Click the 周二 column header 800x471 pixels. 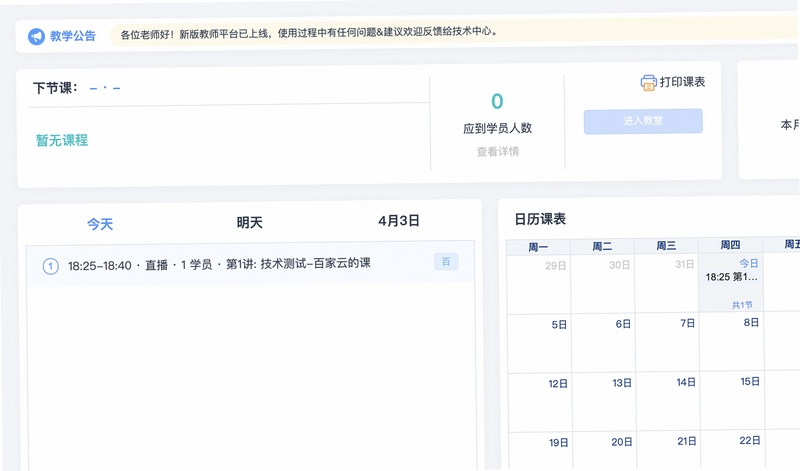(x=602, y=246)
